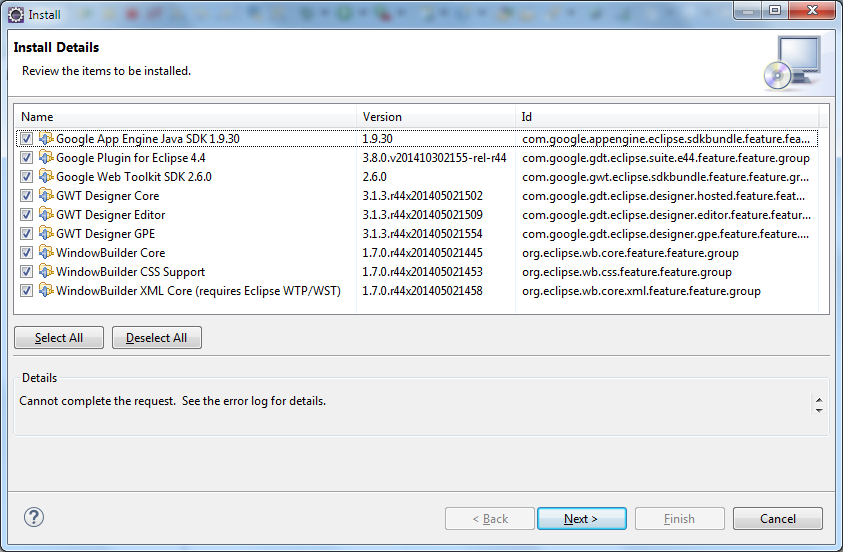843x552 pixels.
Task: Deselect the WindowBuilder XML Core checkbox
Action: click(x=26, y=291)
